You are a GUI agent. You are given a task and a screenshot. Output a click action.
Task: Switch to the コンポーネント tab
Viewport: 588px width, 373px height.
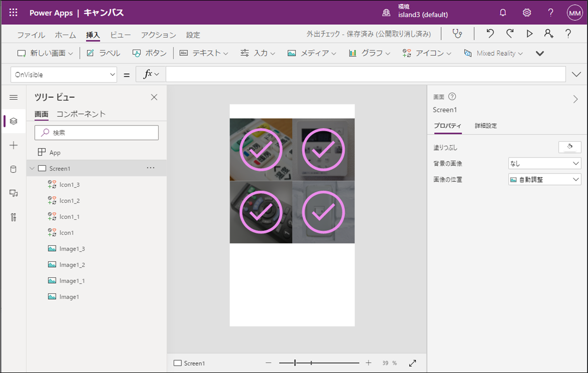click(81, 114)
